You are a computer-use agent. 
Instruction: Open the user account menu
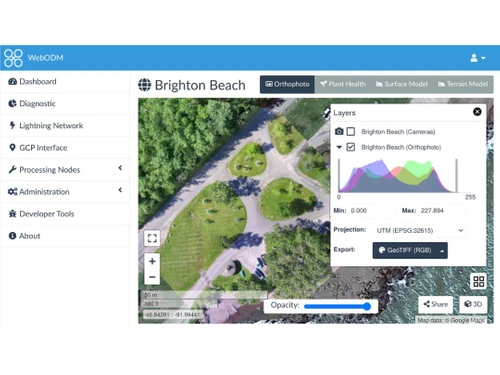[x=478, y=58]
